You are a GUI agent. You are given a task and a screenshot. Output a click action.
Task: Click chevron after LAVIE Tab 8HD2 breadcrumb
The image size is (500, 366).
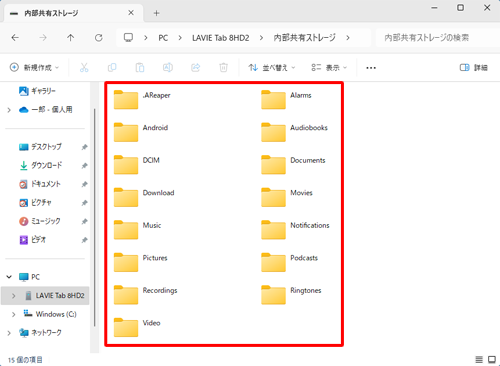pyautogui.click(x=261, y=38)
